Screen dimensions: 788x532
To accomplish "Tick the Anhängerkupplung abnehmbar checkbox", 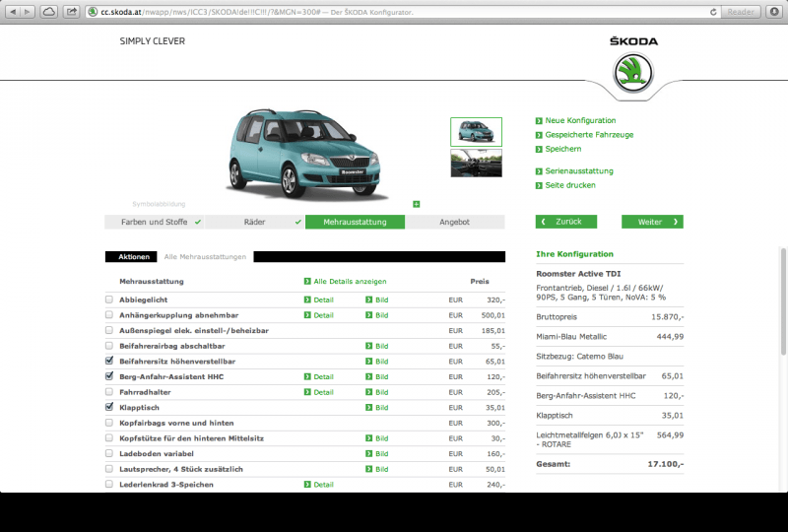I will (x=109, y=315).
